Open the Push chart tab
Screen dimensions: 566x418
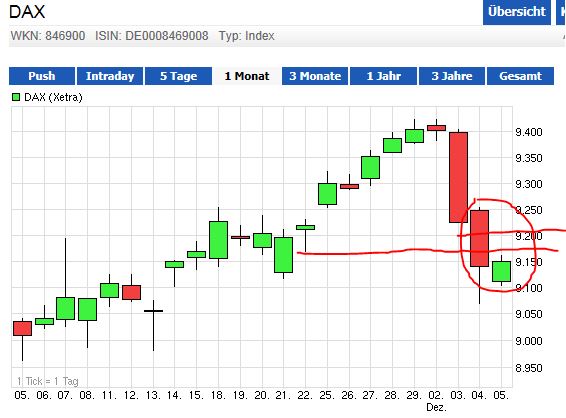(42, 76)
